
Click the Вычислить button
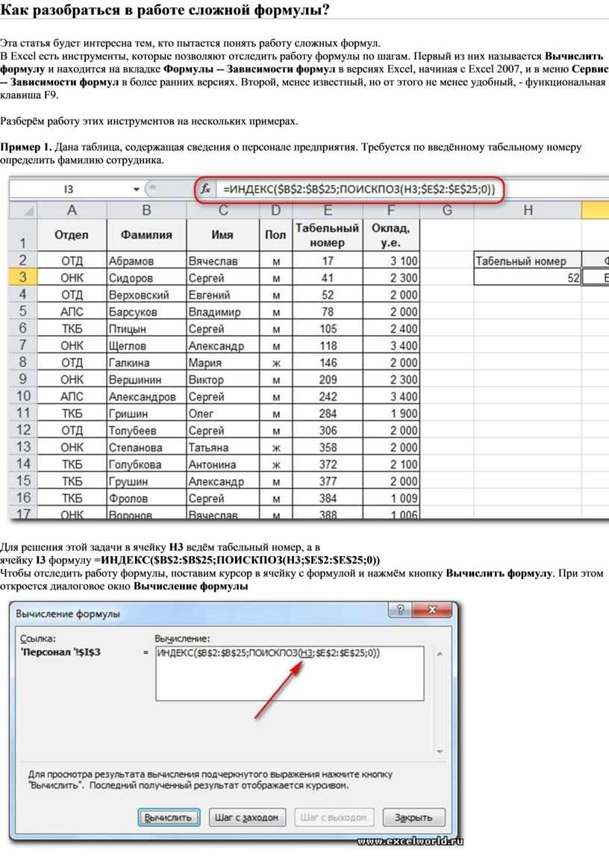(169, 818)
